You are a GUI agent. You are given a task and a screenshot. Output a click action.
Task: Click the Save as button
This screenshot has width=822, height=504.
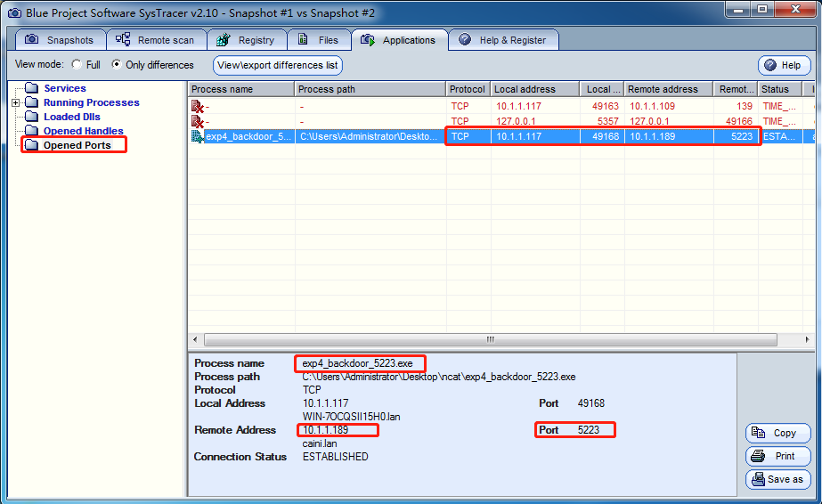[x=778, y=479]
